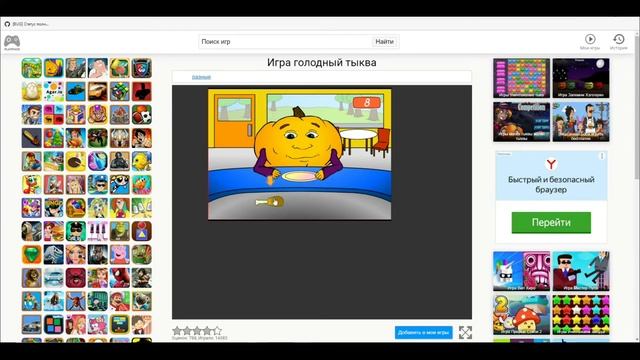Click the Игра голодный тыква heading
This screenshot has height=360, width=640.
pos(322,62)
